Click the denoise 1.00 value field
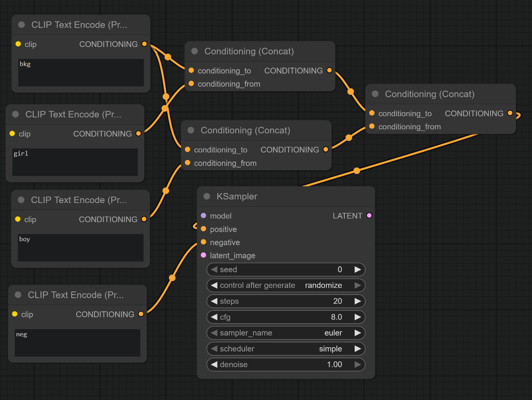This screenshot has width=532, height=400. click(286, 365)
